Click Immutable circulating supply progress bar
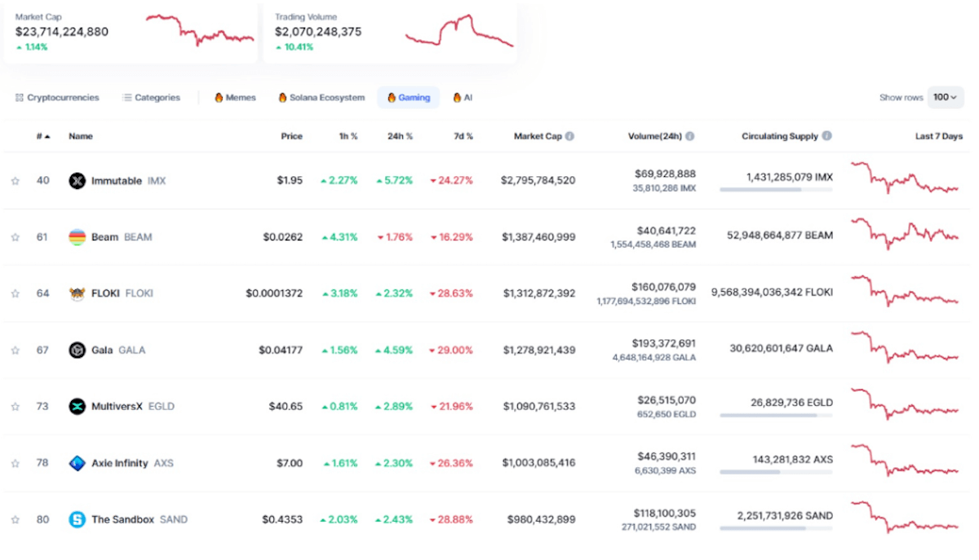Image resolution: width=979 pixels, height=560 pixels. click(x=776, y=190)
